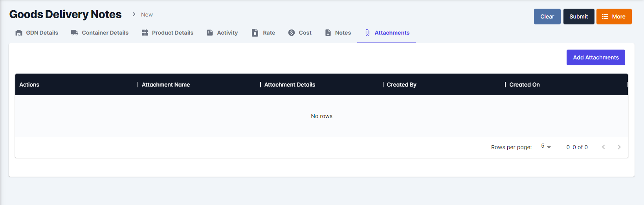Screen dimensions: 644x205
Task: Sort by Created On column header
Action: pyautogui.click(x=525, y=85)
